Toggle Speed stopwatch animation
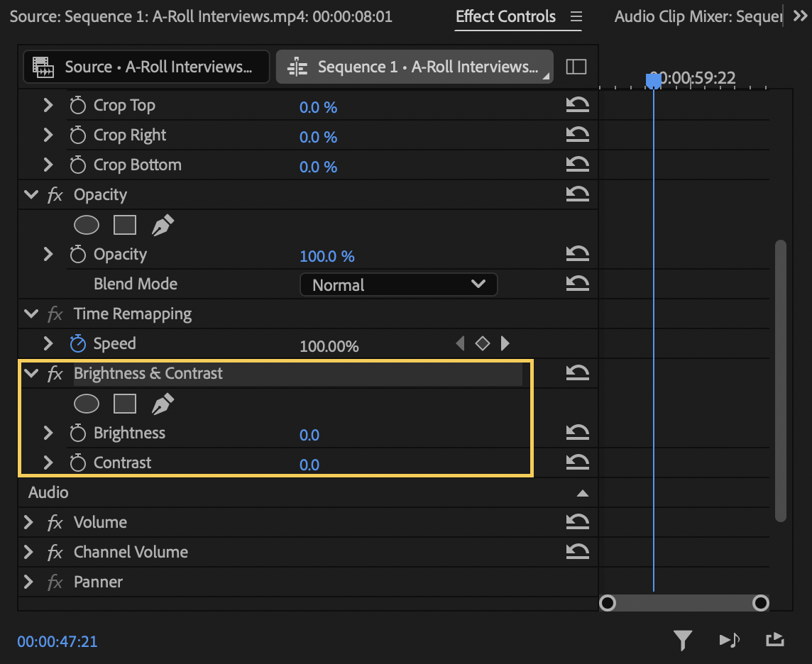The height and width of the screenshot is (664, 812). (77, 343)
